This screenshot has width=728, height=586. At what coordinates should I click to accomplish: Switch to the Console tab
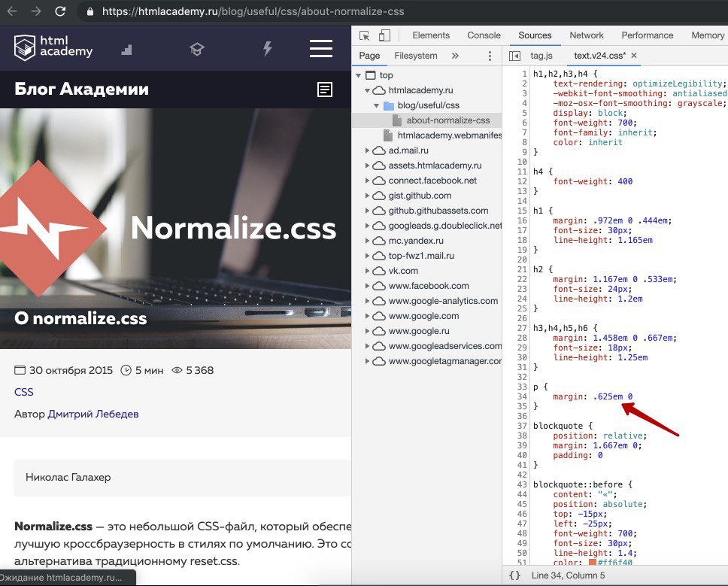[484, 35]
